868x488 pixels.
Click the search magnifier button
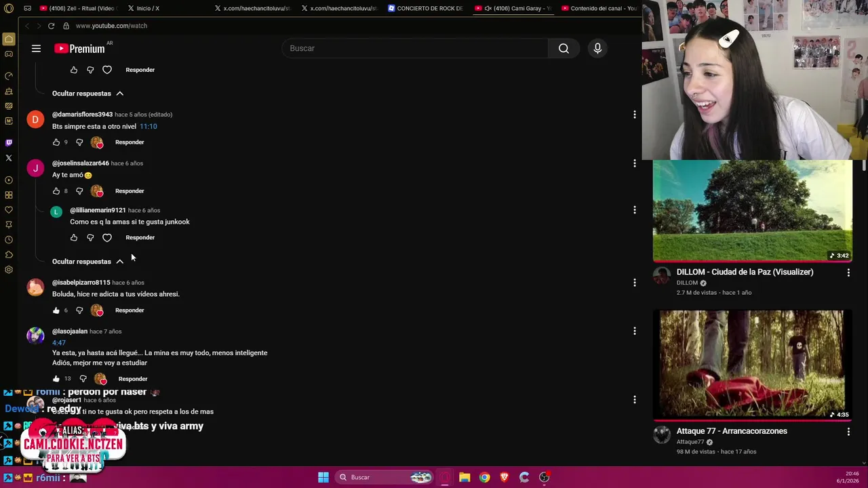pos(564,48)
